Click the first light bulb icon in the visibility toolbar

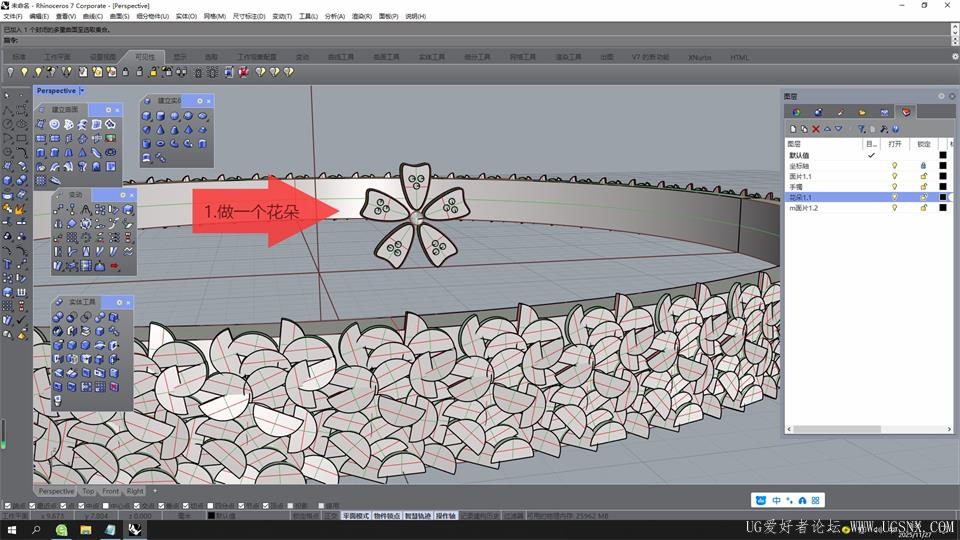click(x=11, y=72)
